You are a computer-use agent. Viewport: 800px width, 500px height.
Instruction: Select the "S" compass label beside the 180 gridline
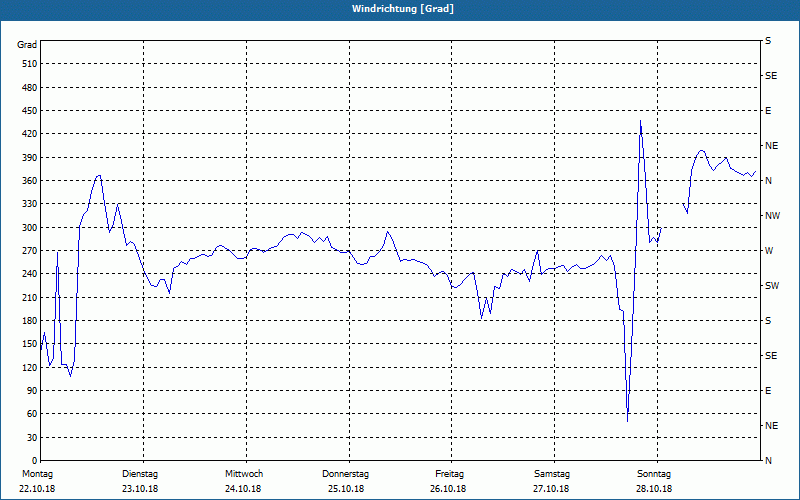pyautogui.click(x=768, y=321)
